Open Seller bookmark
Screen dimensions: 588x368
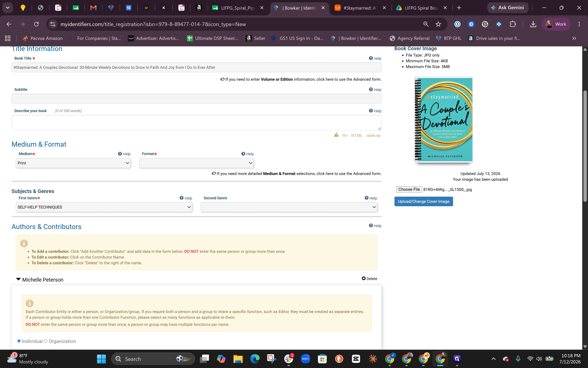tap(256, 38)
